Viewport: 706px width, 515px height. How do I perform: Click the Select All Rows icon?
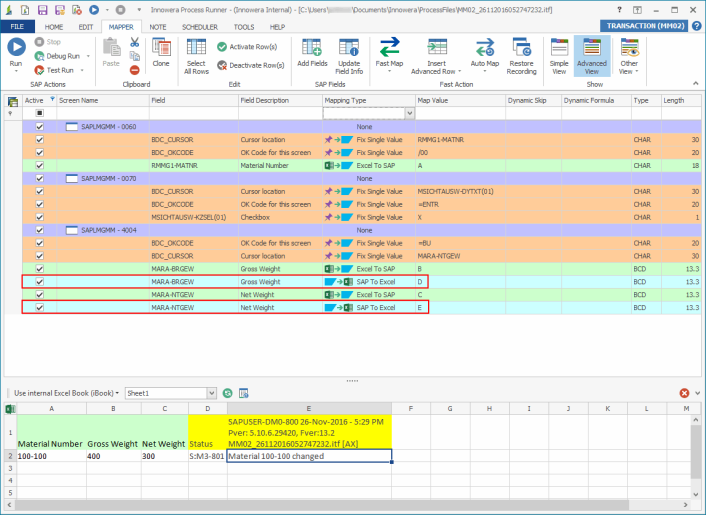tap(196, 51)
